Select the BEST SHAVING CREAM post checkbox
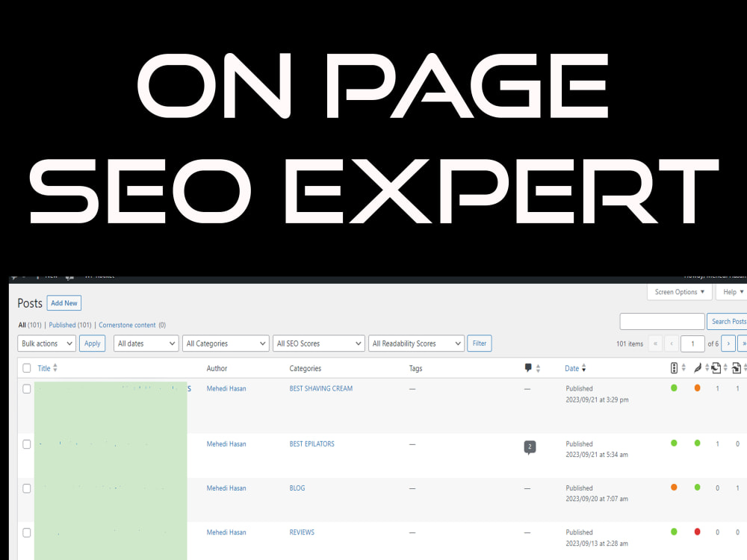The height and width of the screenshot is (560, 747). point(27,388)
